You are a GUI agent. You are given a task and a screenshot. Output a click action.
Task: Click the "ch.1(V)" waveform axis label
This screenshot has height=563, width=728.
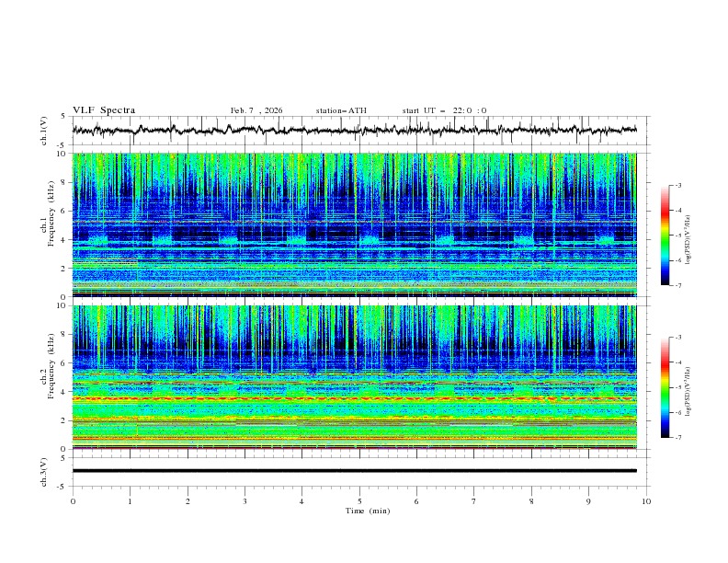tap(44, 131)
